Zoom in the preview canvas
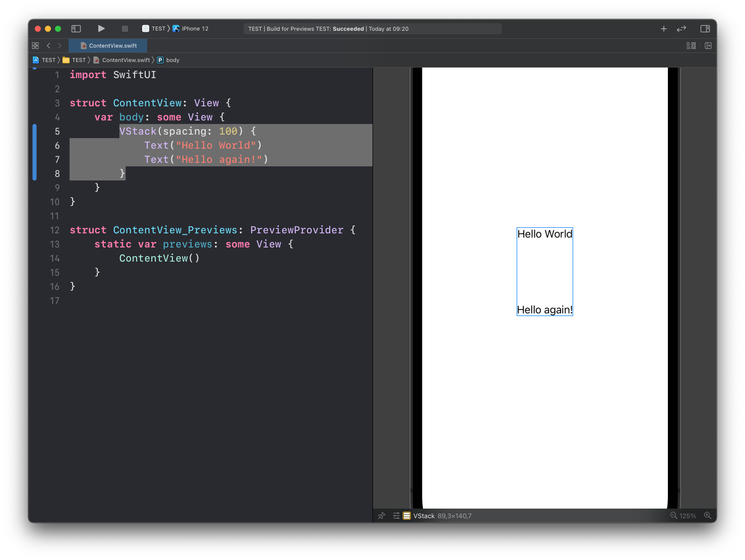Screen dimensions: 745x560 coord(708,516)
